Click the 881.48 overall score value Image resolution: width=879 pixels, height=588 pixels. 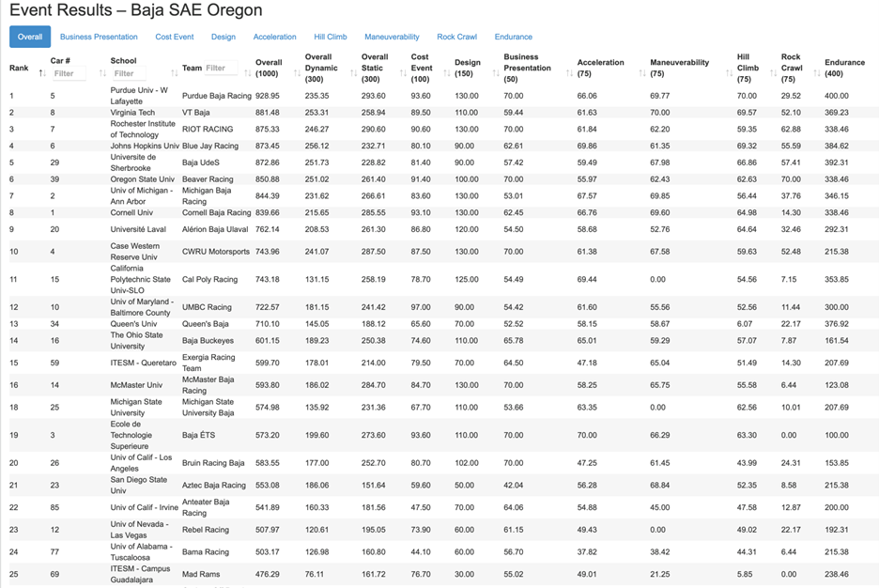click(268, 112)
